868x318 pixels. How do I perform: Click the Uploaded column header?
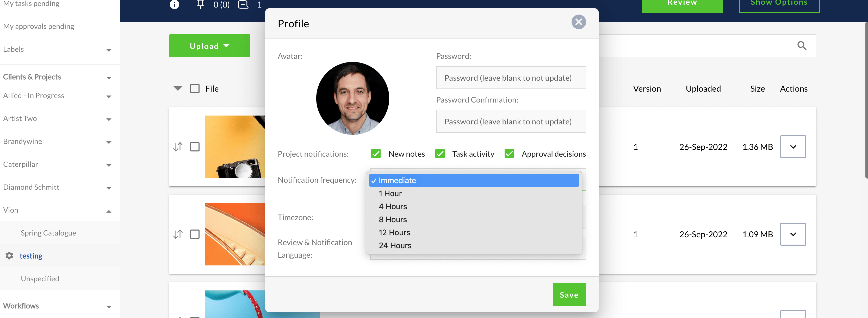click(703, 88)
